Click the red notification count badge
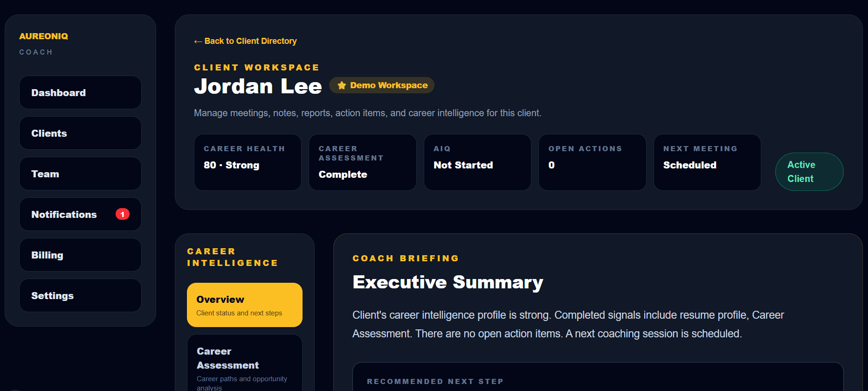The width and height of the screenshot is (868, 391). (123, 214)
